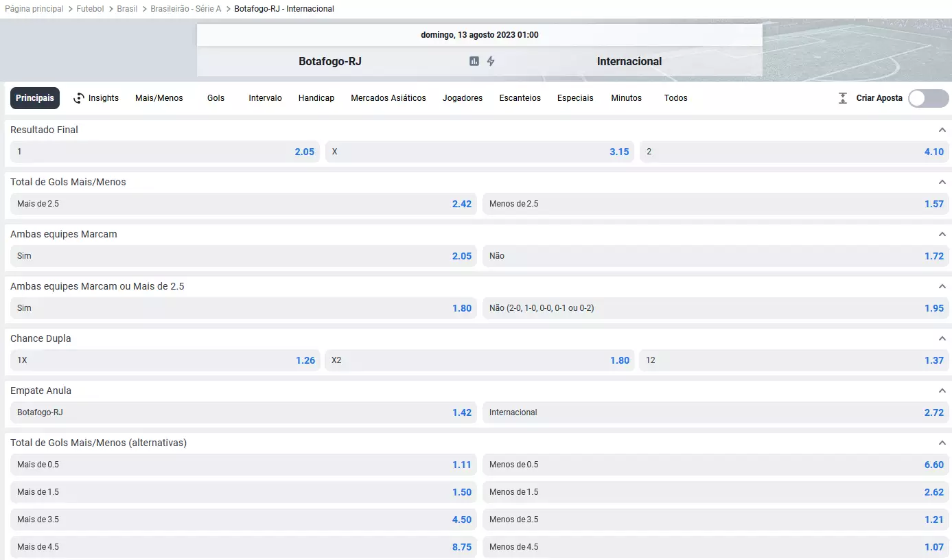The image size is (952, 560).
Task: Click the collapse-all markets icon
Action: coord(843,98)
